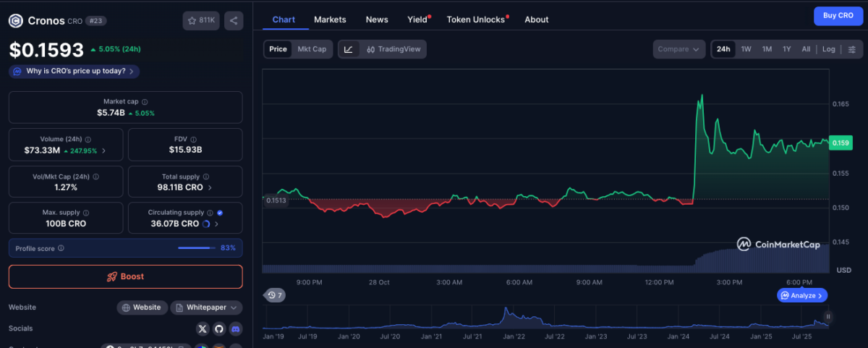Click the share icon next to watchlist
Viewport: 868px width, 348px height.
(x=234, y=21)
